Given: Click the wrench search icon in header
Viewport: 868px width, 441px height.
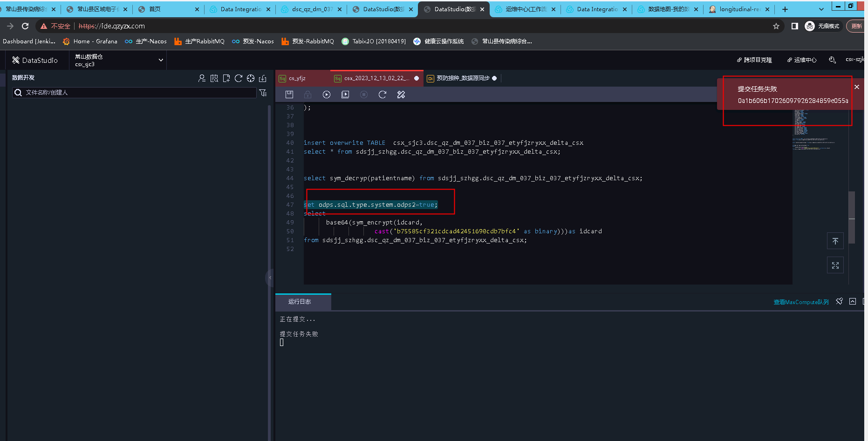Looking at the screenshot, I should click(x=832, y=60).
